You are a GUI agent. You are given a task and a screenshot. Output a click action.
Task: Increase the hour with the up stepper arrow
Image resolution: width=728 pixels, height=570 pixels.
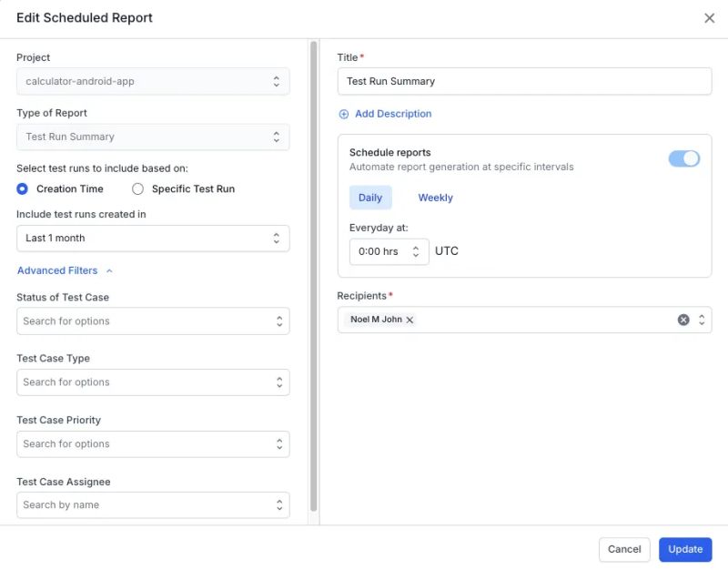pos(418,249)
